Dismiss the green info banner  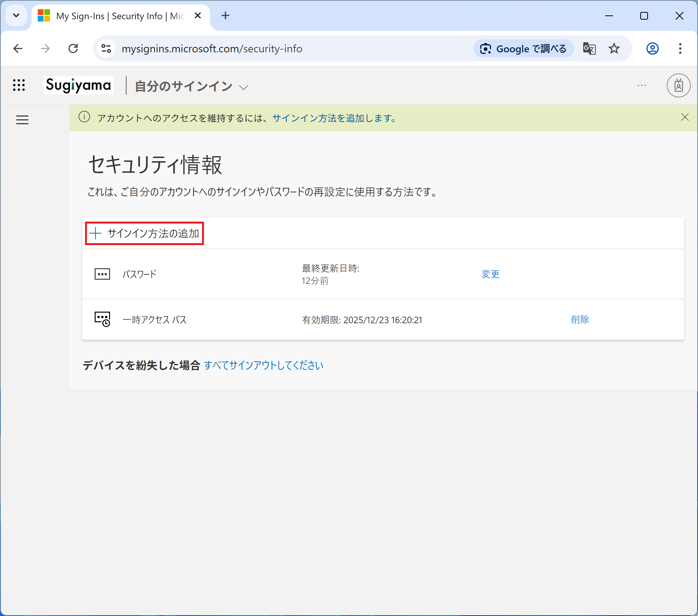[x=685, y=117]
